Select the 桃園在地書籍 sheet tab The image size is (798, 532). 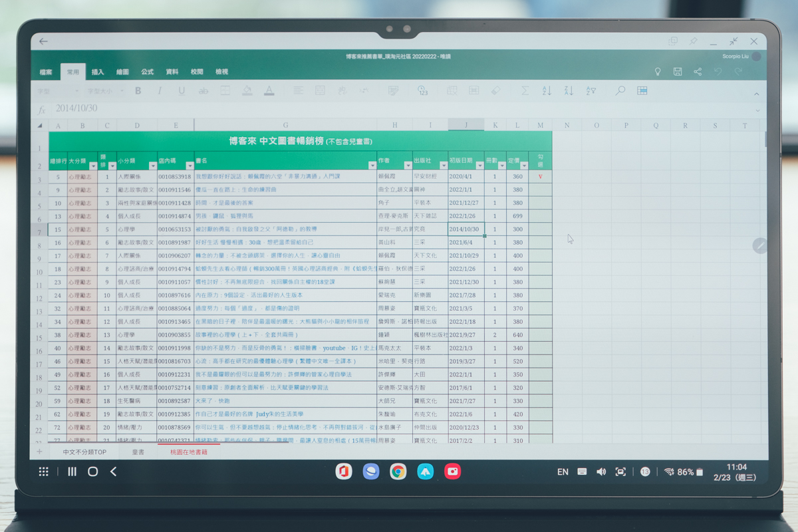[x=189, y=452]
